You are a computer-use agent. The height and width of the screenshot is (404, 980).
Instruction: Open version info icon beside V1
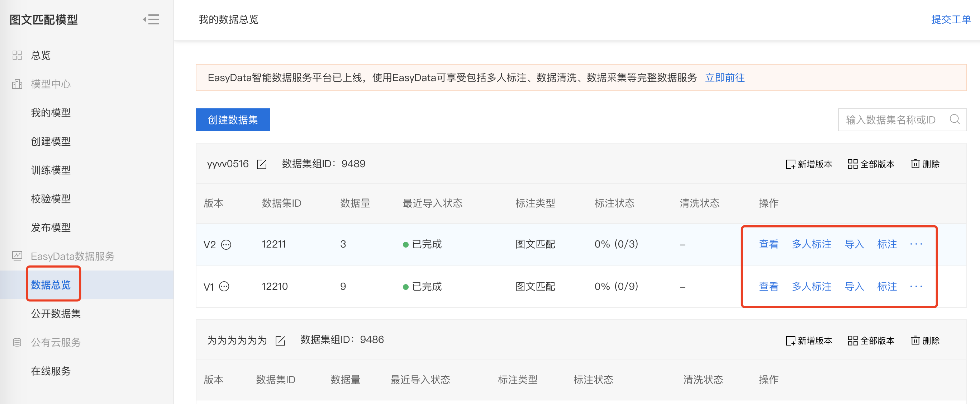[224, 286]
